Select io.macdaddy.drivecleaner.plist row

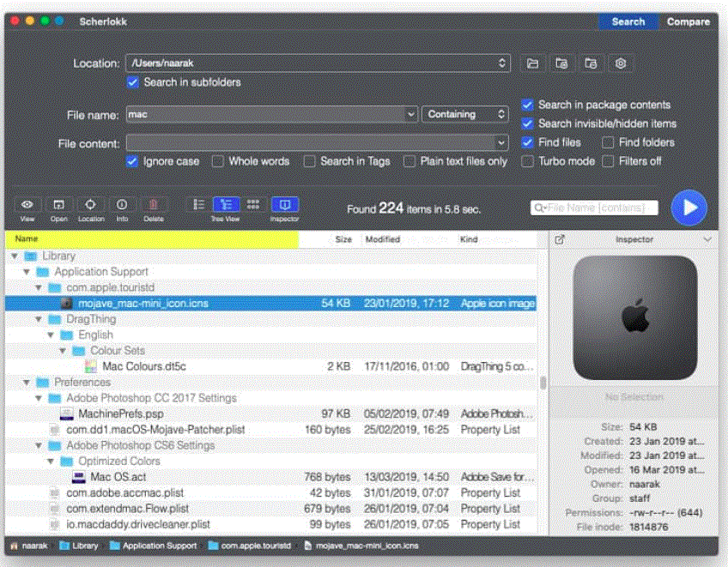pyautogui.click(x=271, y=524)
